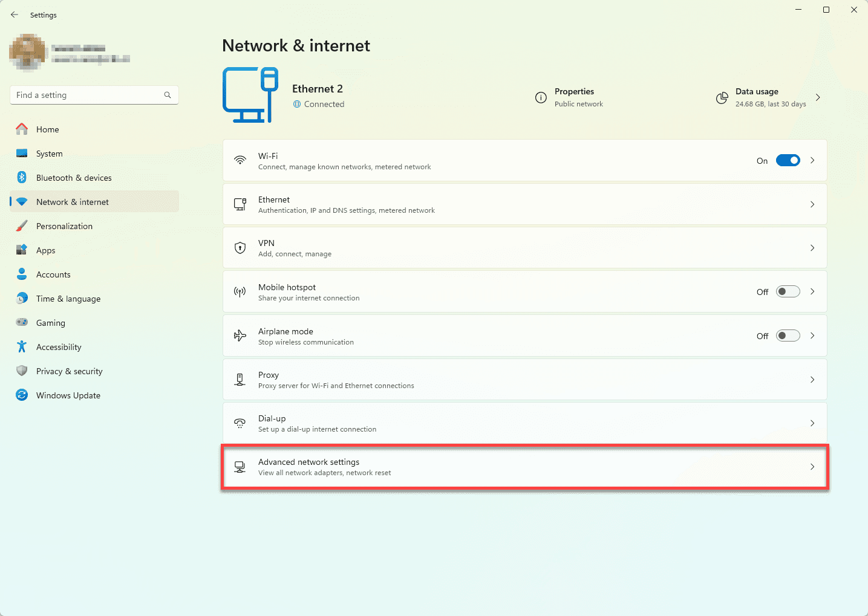Image resolution: width=868 pixels, height=616 pixels.
Task: Click the Ethernet row monitor icon
Action: [240, 204]
